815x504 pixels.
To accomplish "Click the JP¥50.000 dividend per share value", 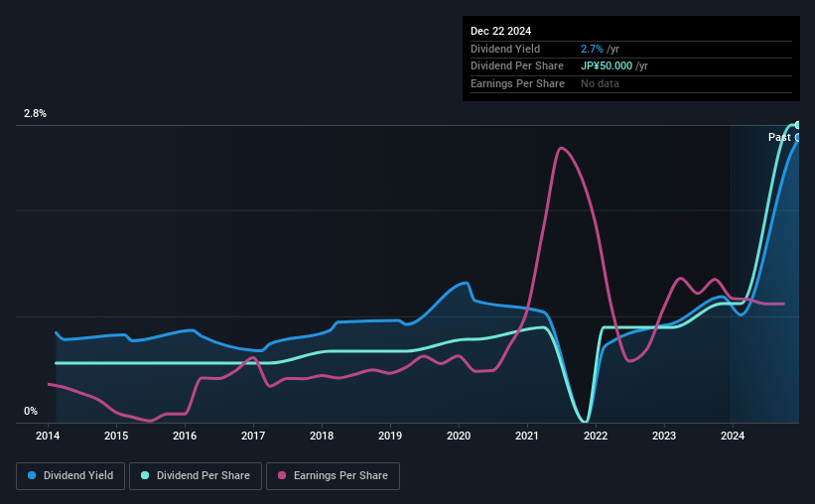I will coord(607,66).
